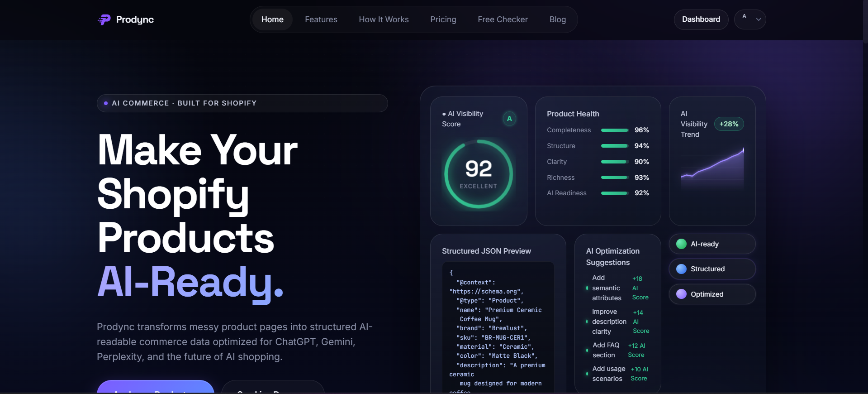This screenshot has height=394, width=868.
Task: Click the Prodync transforms messy product pages paragraph
Action: tap(235, 342)
